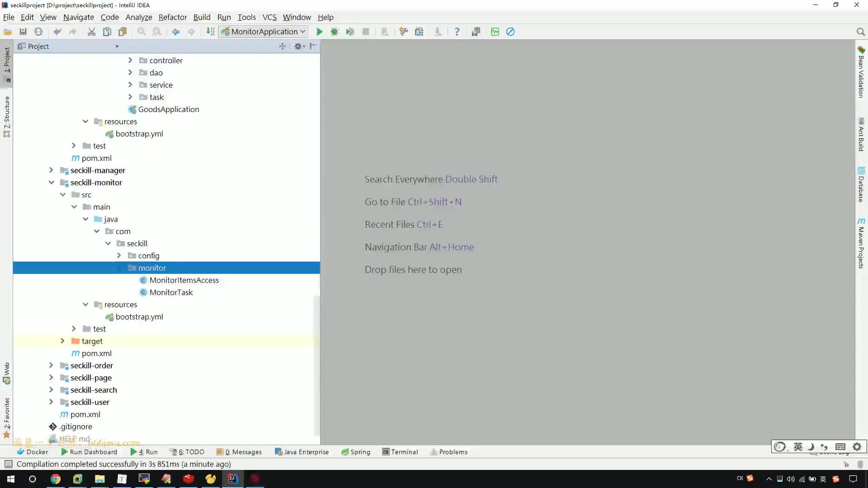Open the Terminal tool window
The height and width of the screenshot is (488, 868).
pos(400,452)
